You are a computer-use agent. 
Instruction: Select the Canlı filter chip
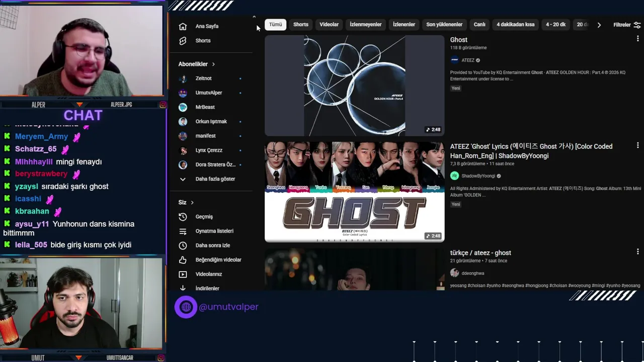tap(479, 25)
